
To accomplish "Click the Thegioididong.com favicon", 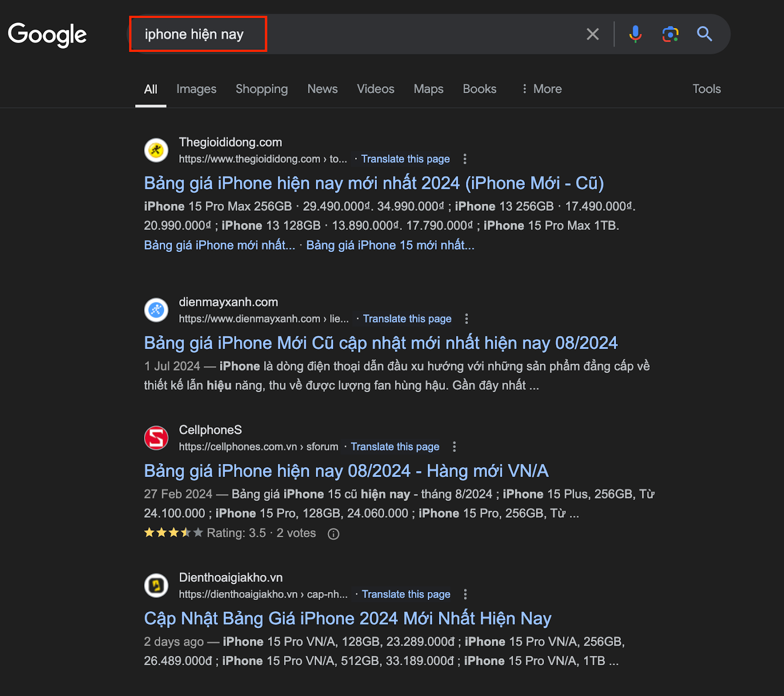I will tap(156, 150).
